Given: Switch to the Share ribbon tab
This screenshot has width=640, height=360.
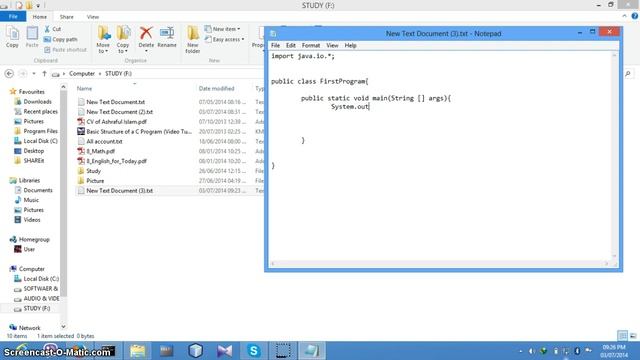Looking at the screenshot, I should coord(67,17).
